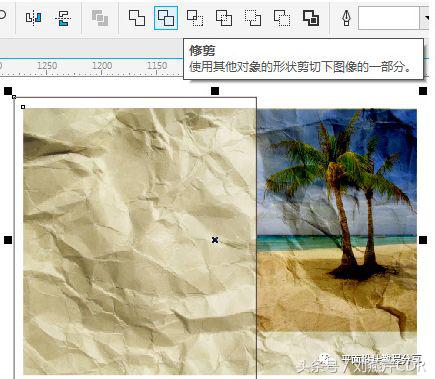
Task: Click the top-right selection handle
Action: coord(423,91)
